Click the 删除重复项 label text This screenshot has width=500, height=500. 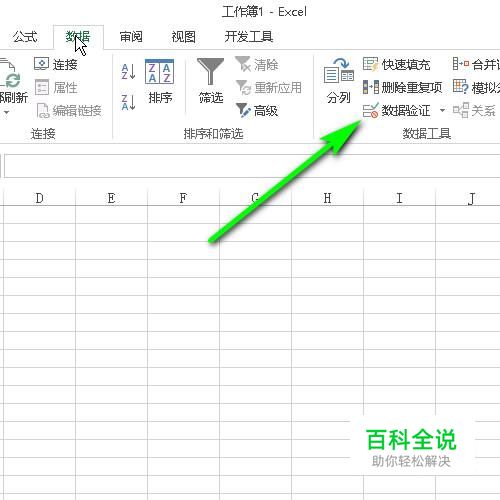pyautogui.click(x=412, y=88)
